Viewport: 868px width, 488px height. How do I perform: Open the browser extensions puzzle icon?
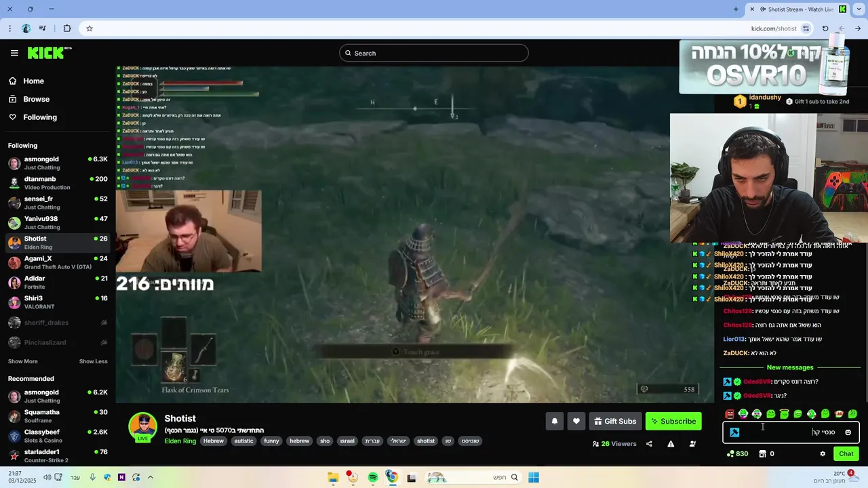[66, 28]
